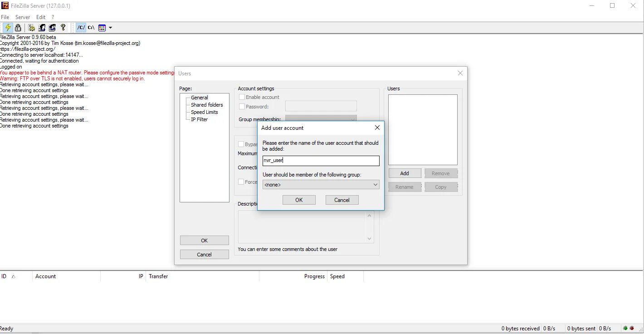Viewport: 644px width, 334px height.
Task: Click the Logged on log line
Action: [11, 67]
